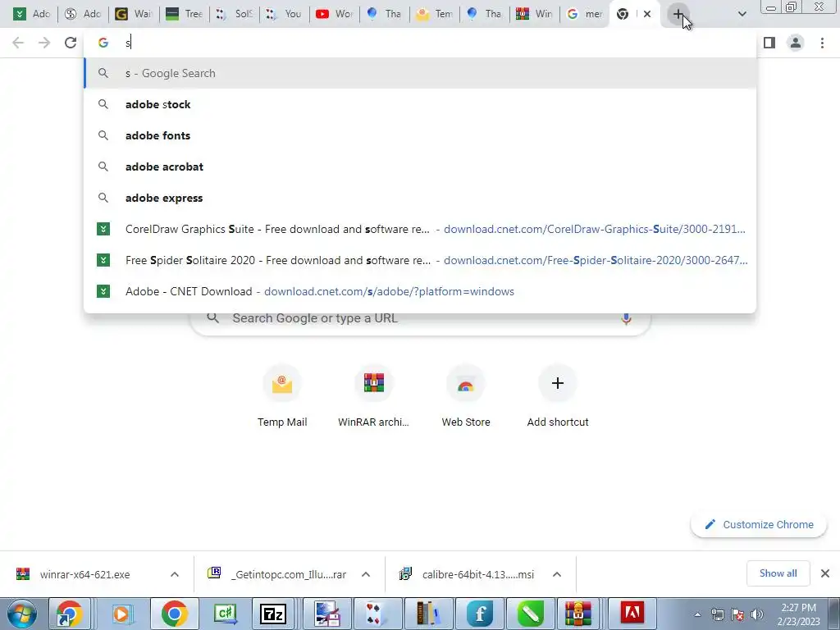The width and height of the screenshot is (840, 630).
Task: Open the Chrome three-dot menu
Action: 822,43
